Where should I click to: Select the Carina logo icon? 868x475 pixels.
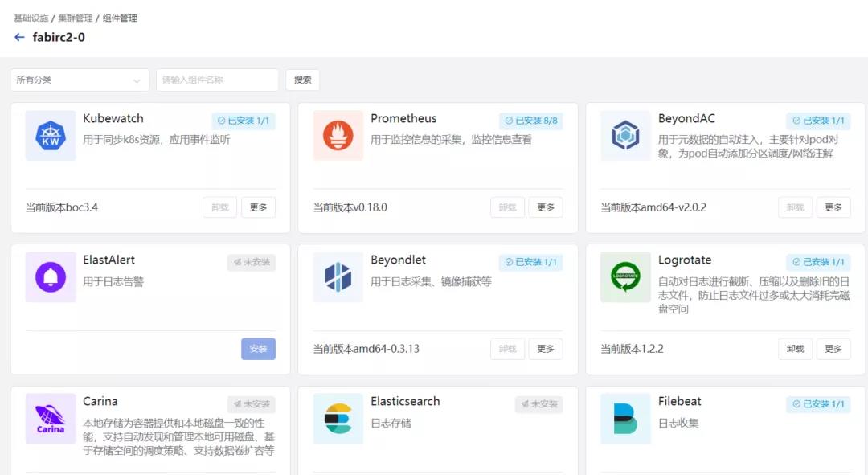[51, 419]
